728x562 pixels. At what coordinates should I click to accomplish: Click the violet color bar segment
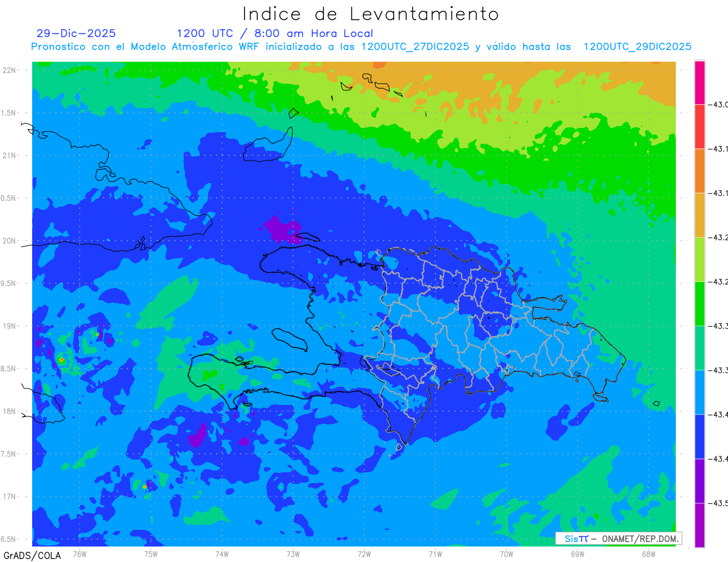(x=699, y=481)
